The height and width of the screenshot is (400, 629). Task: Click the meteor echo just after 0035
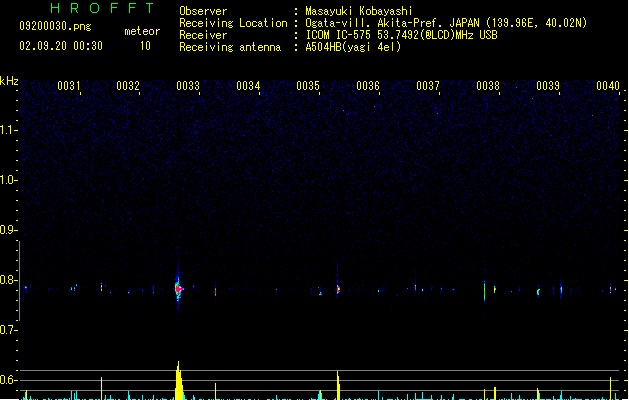338,289
